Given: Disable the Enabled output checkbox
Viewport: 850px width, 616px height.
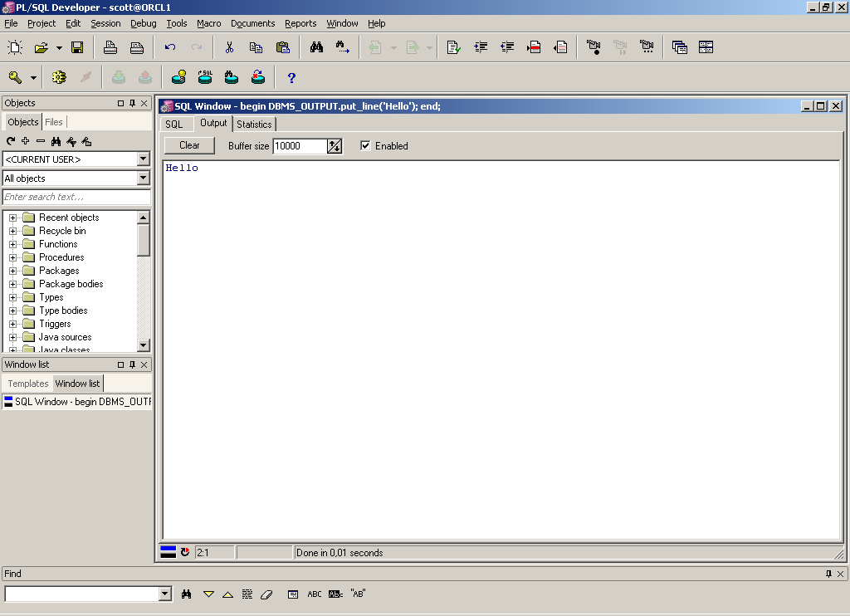Looking at the screenshot, I should point(365,145).
